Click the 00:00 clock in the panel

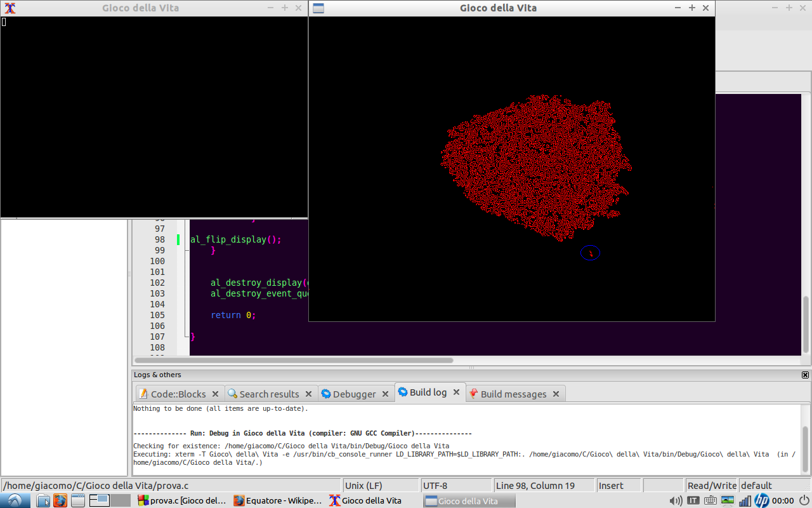[x=783, y=501]
